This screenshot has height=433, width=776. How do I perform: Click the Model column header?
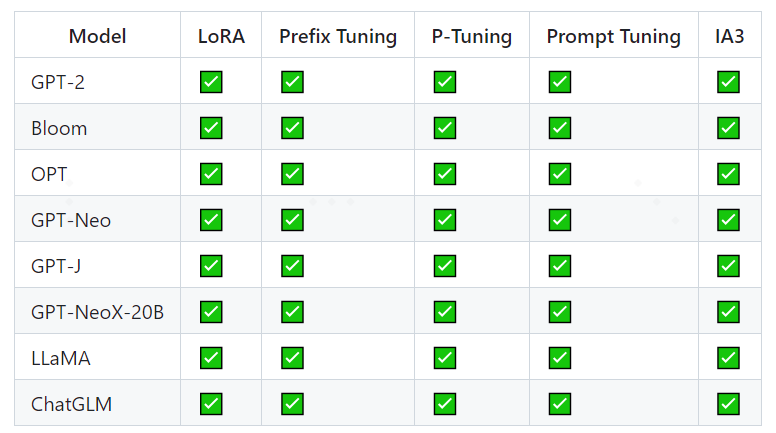tap(97, 37)
